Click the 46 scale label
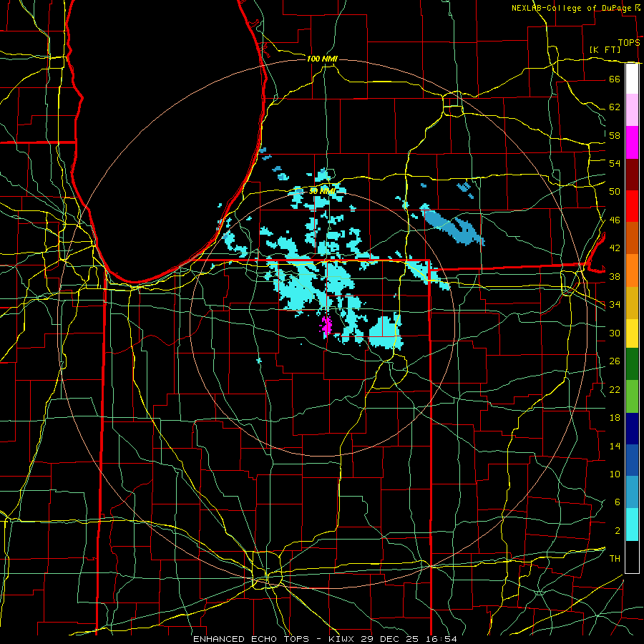 [615, 220]
